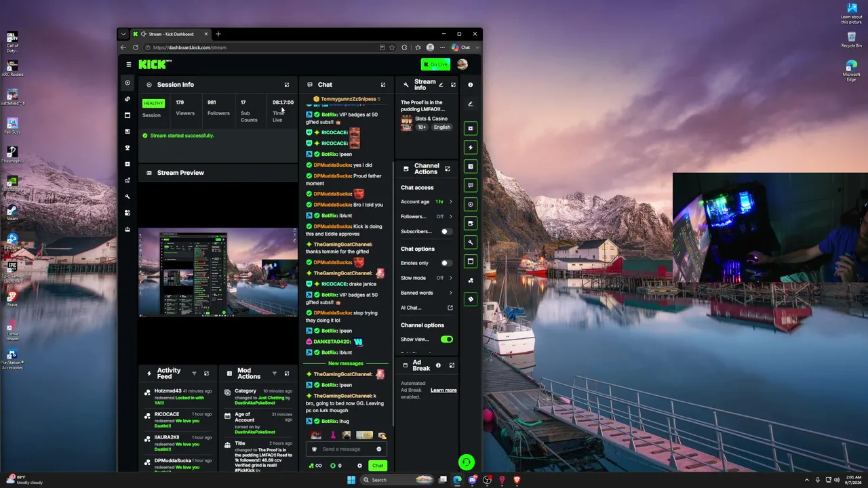Open the Activity Feed filter dropdown
Viewport: 868px width, 488px height.
(x=194, y=373)
